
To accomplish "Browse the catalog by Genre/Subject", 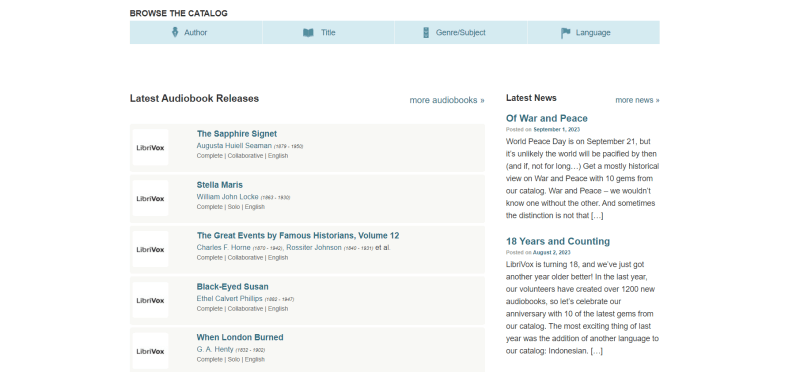I will 461,32.
